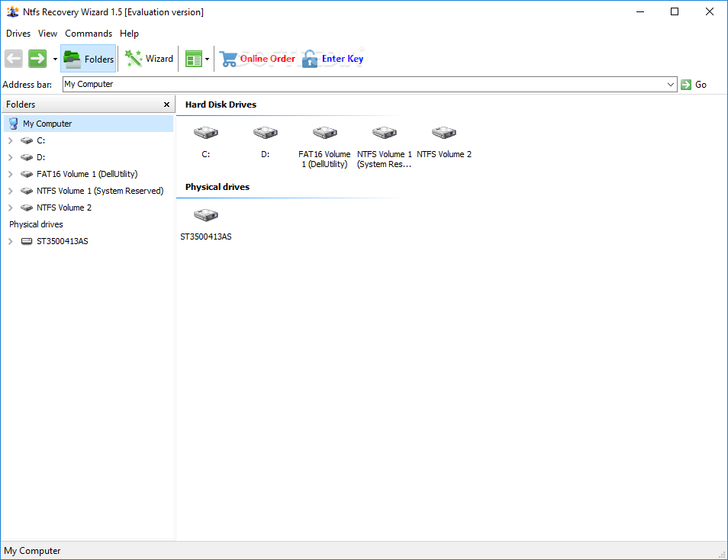
Task: Click the green Forward navigation arrow
Action: pos(37,59)
